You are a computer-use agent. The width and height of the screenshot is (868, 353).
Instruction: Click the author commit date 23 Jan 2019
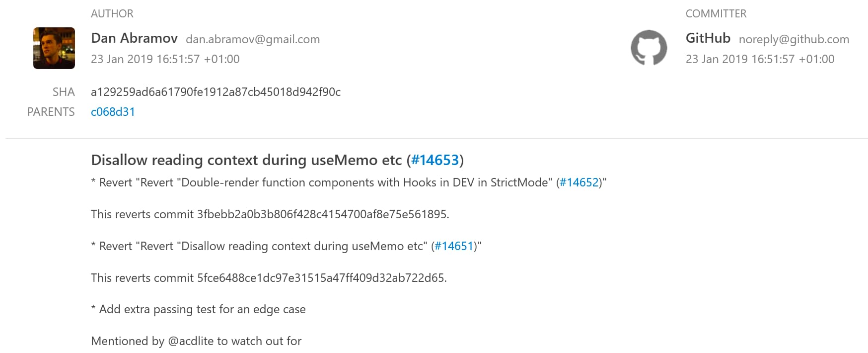coord(165,59)
